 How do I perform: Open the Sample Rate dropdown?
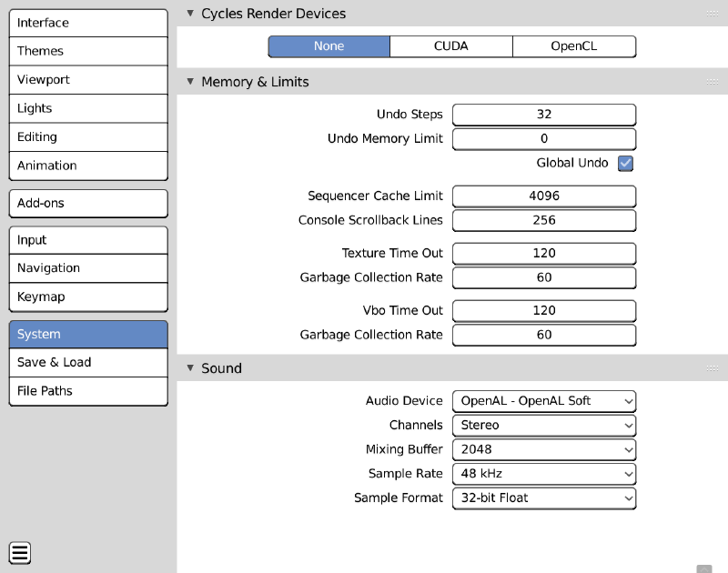[x=544, y=473]
